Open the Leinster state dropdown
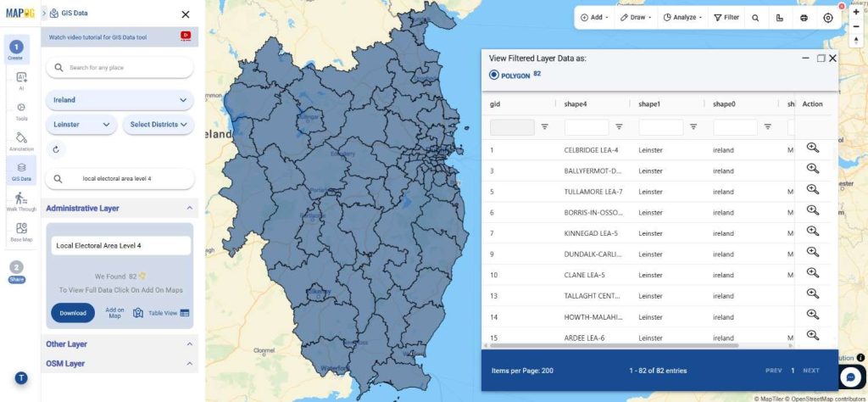Image resolution: width=868 pixels, height=402 pixels. (x=81, y=125)
